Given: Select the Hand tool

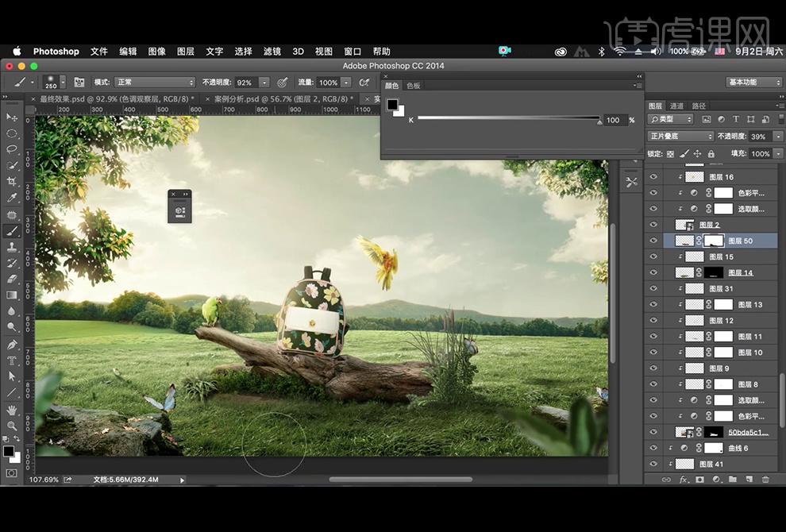Looking at the screenshot, I should (x=12, y=410).
